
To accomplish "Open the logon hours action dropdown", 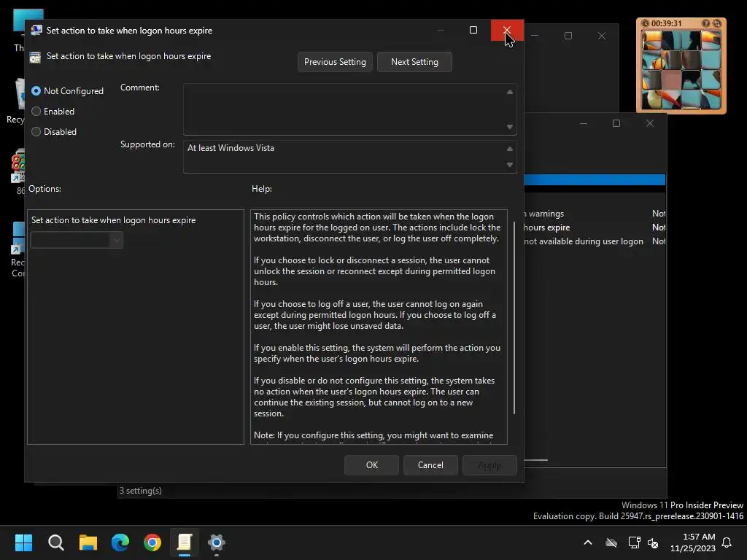I will [x=77, y=240].
